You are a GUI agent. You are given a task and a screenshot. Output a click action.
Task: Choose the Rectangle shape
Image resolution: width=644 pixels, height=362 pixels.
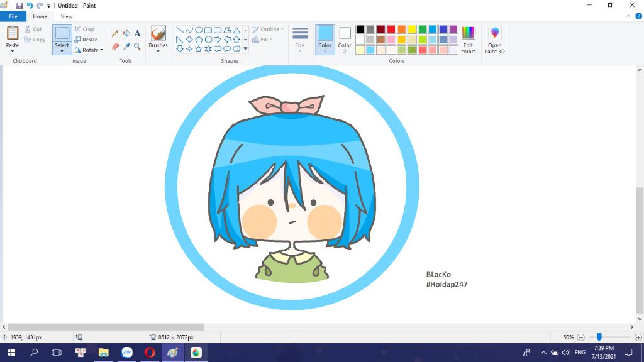208,30
